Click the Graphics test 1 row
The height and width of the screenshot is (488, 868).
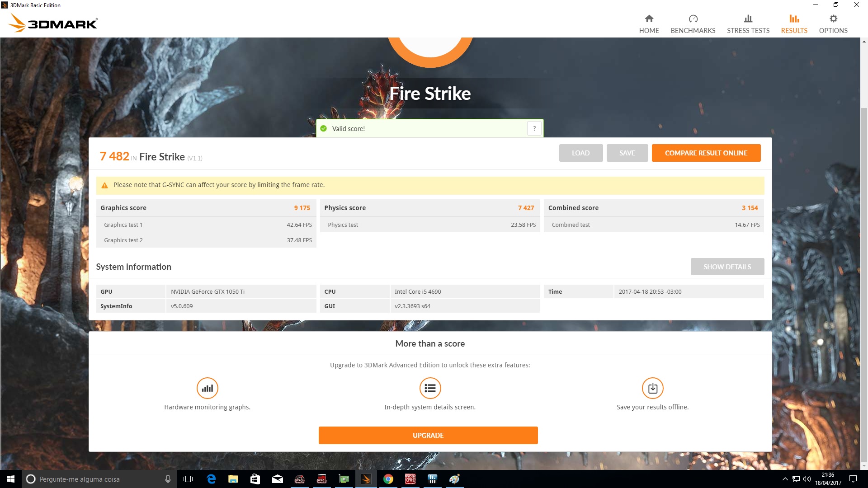[x=206, y=225]
